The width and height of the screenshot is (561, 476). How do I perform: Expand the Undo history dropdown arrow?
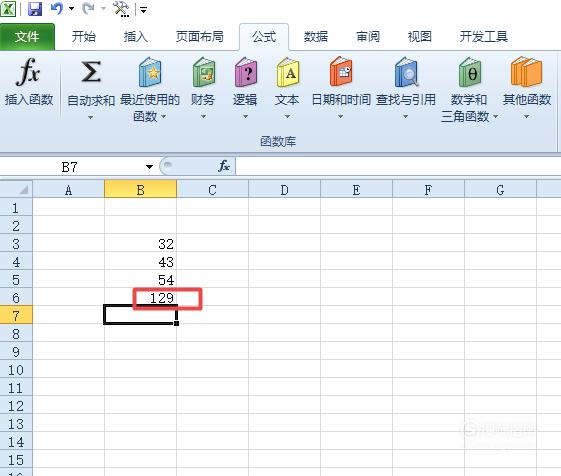tap(71, 8)
